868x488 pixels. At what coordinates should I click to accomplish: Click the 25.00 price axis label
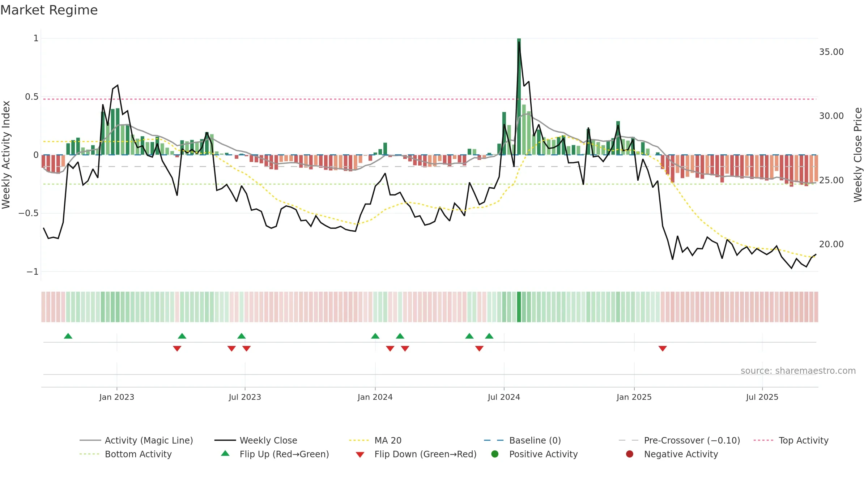coord(831,180)
